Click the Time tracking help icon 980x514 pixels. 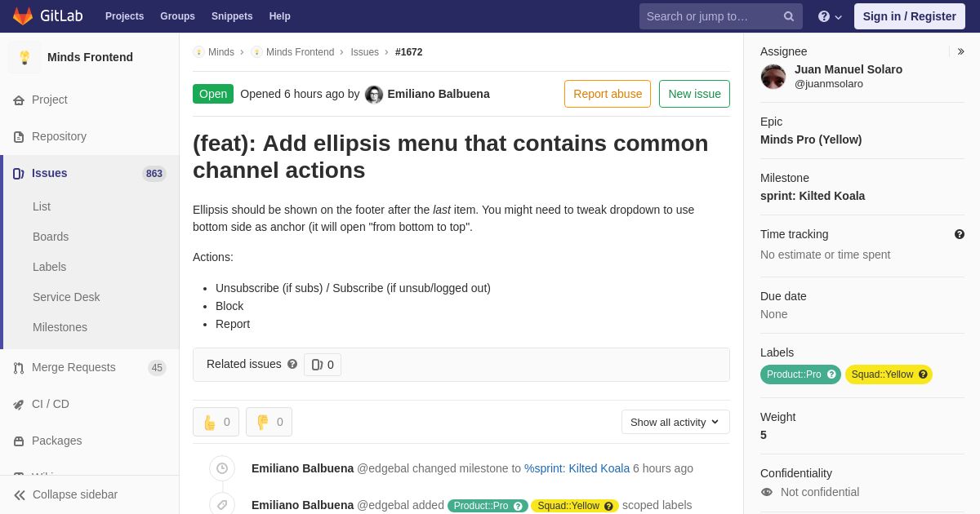[960, 234]
